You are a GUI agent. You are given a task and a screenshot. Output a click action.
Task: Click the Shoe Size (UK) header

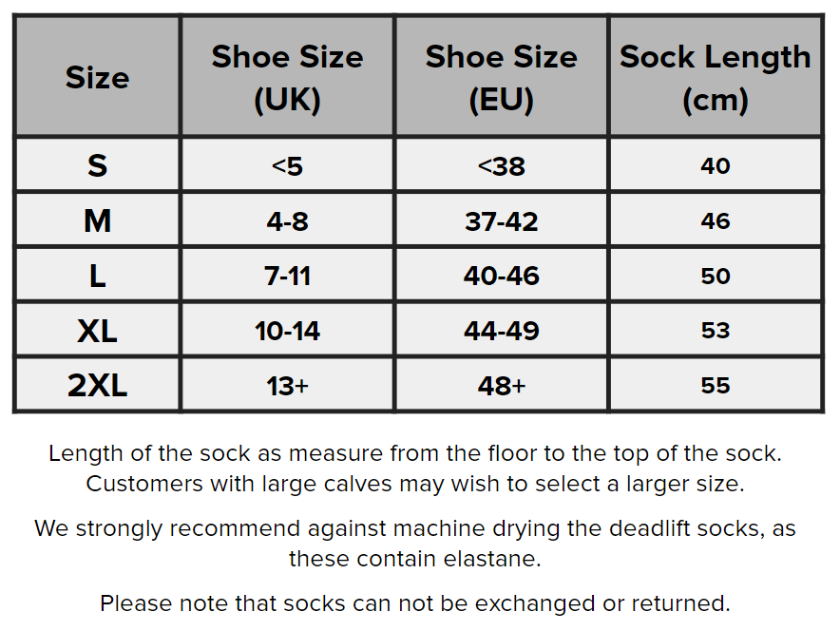287,77
